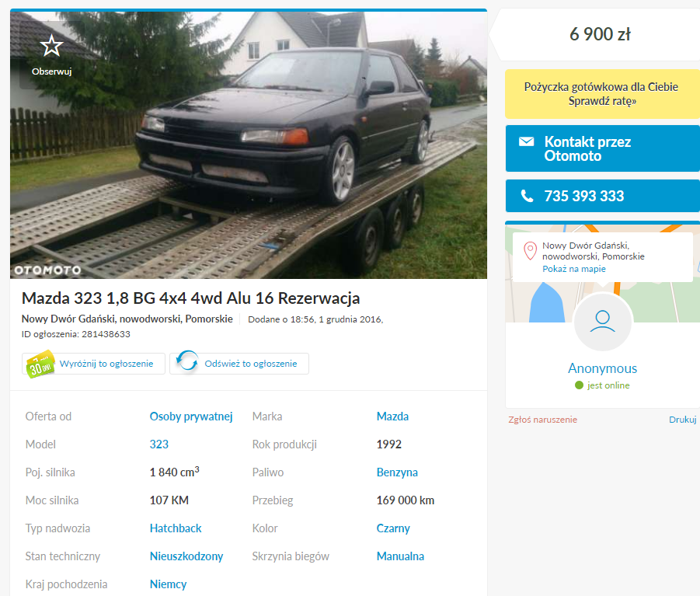Report the listing via Zgłoś naruszenie

pos(542,420)
